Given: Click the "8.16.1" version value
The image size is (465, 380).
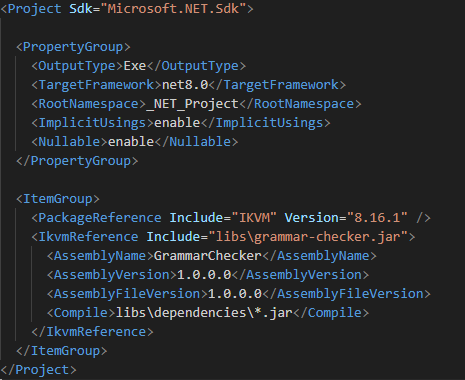Looking at the screenshot, I should [x=377, y=218].
